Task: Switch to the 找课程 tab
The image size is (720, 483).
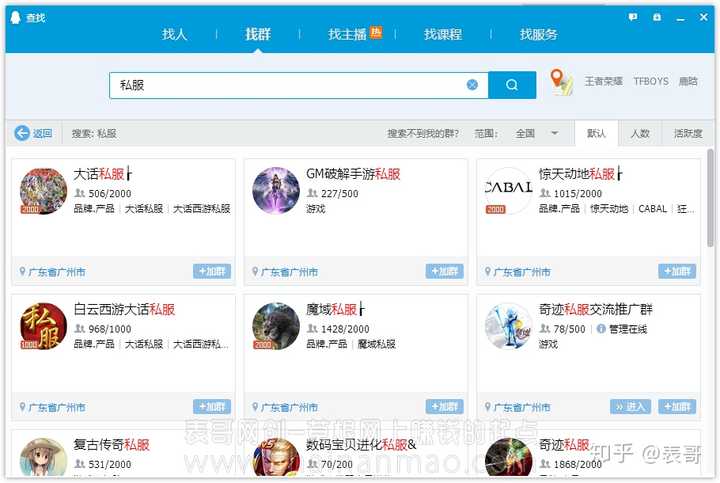Action: pyautogui.click(x=443, y=34)
